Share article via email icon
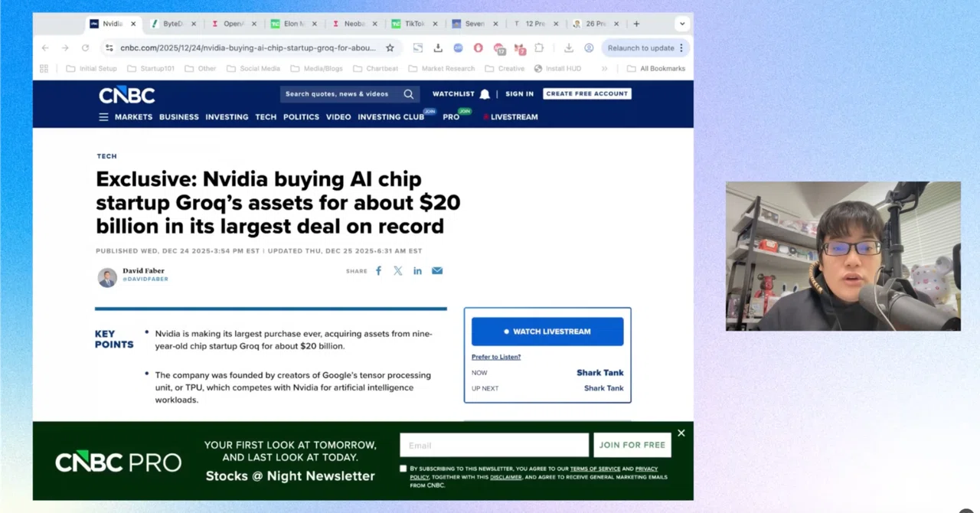Viewport: 980px width, 513px height. click(437, 270)
